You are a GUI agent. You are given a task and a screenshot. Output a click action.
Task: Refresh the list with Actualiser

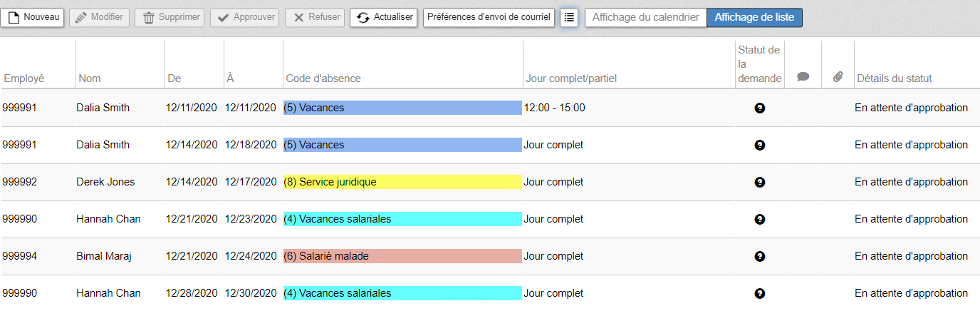click(384, 17)
